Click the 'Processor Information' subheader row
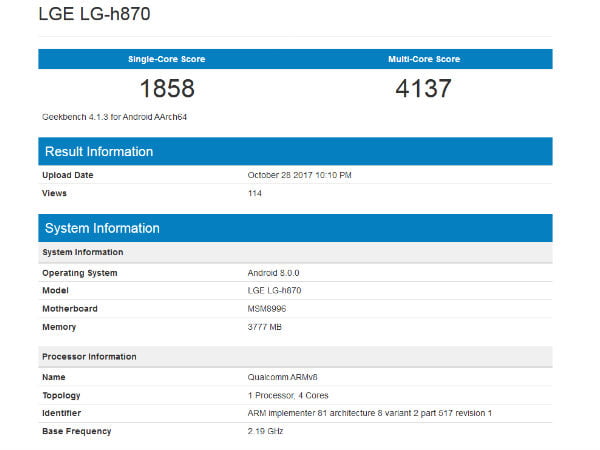Screen dimensions: 600x450 pos(295,357)
